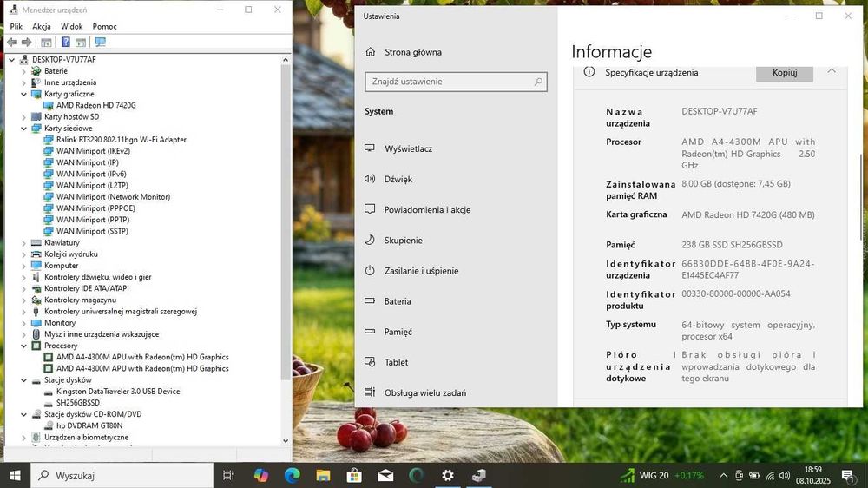Open the Plik menu
This screenshot has width=868, height=488.
point(16,26)
